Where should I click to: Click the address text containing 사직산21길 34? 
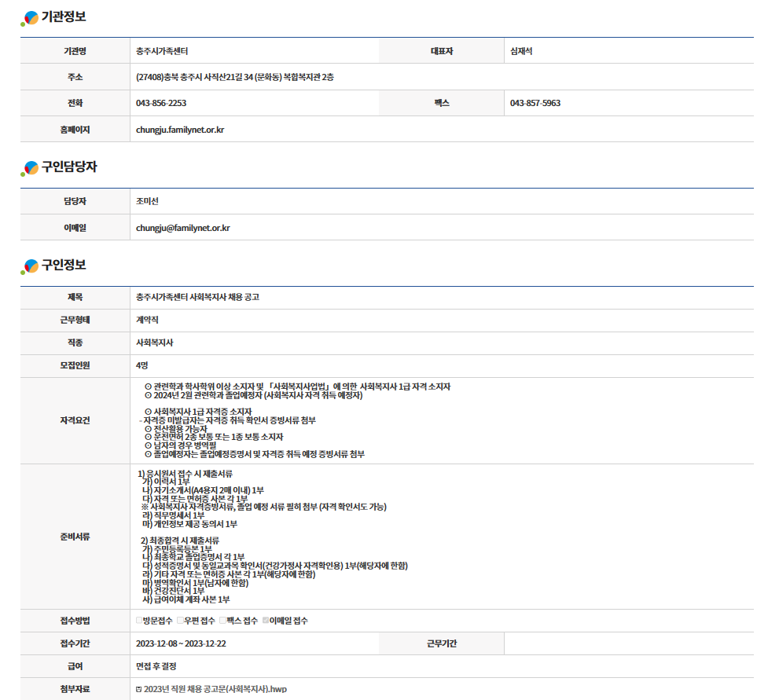[x=234, y=77]
